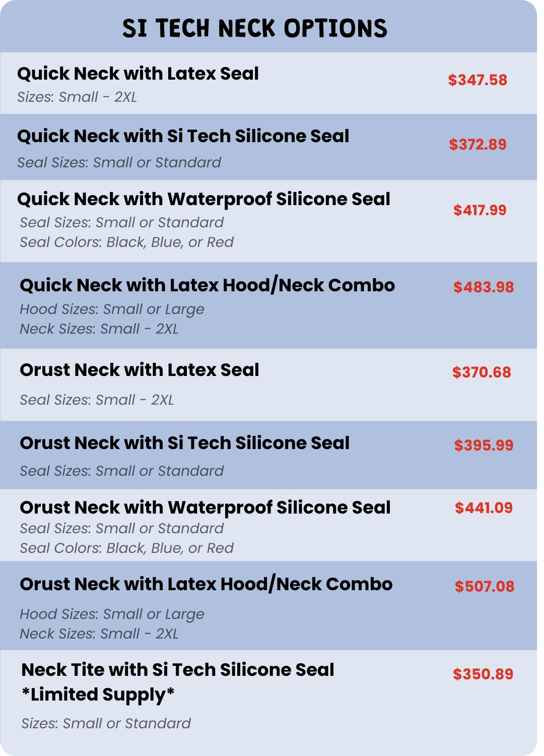Click the $441.09 price

[x=483, y=508]
